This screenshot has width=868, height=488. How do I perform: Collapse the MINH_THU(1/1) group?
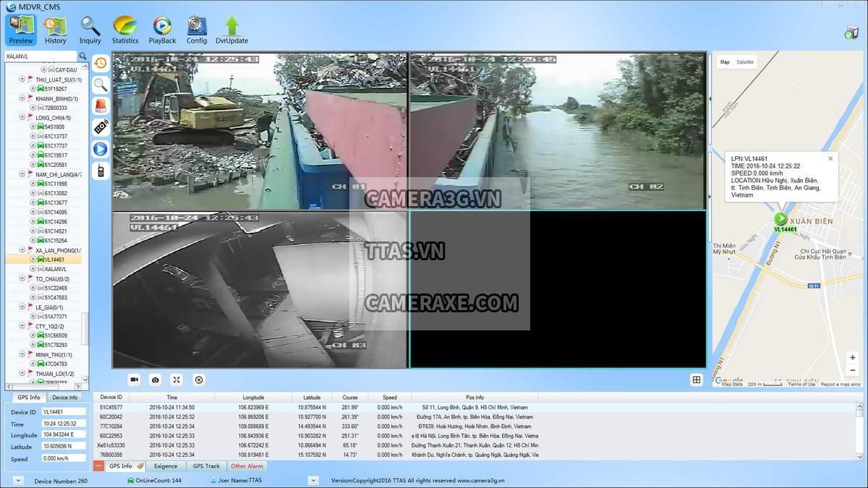(22, 354)
